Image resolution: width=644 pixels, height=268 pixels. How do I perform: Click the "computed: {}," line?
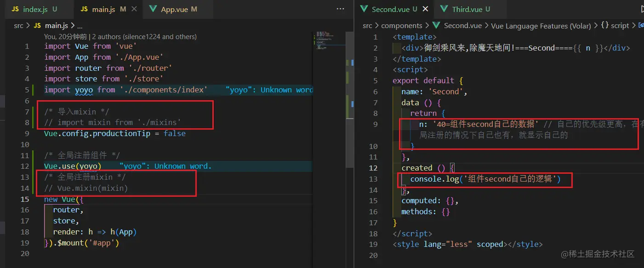(x=430, y=200)
